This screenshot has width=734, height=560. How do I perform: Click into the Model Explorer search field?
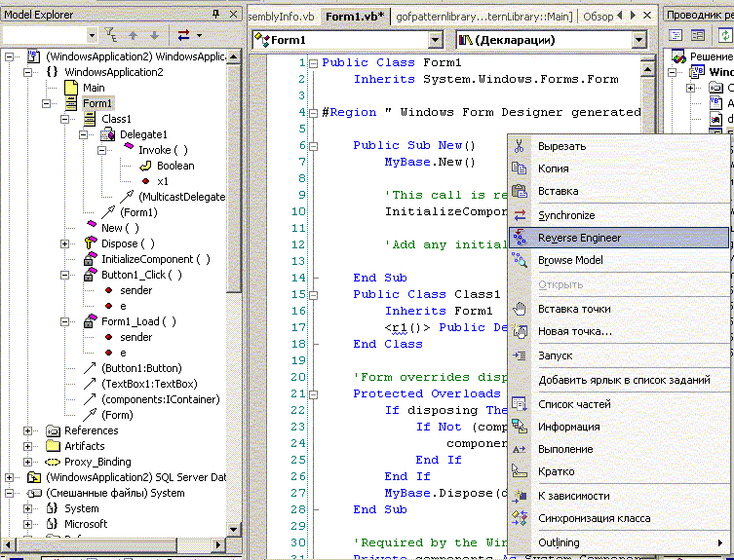tap(45, 35)
